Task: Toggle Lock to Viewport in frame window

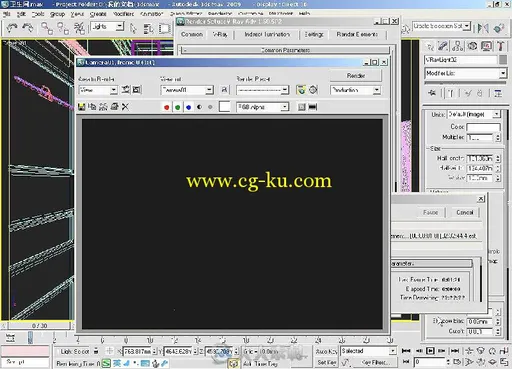Action: (224, 90)
